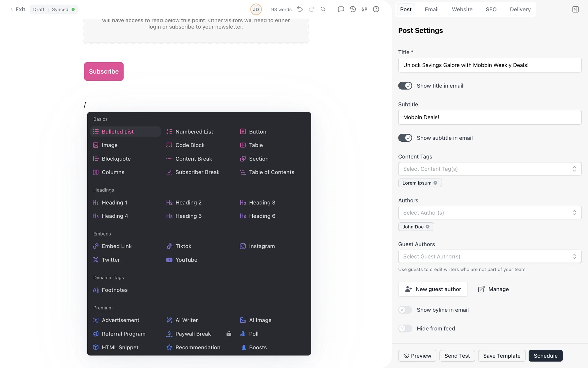The image size is (588, 368).
Task: Open the editor settings sliders icon
Action: [x=364, y=9]
